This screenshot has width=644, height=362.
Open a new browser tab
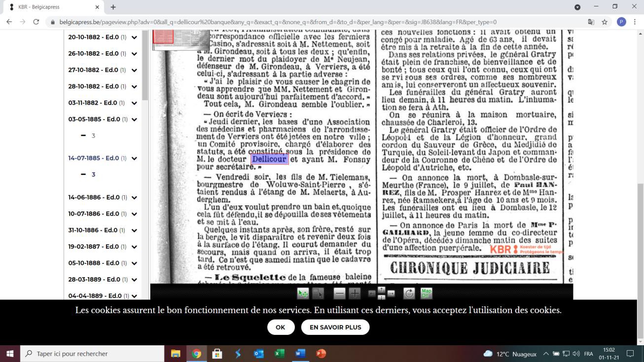[113, 7]
